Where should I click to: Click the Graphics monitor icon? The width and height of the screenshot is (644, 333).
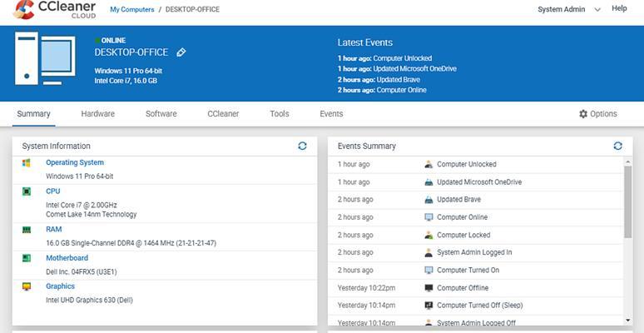tap(27, 286)
